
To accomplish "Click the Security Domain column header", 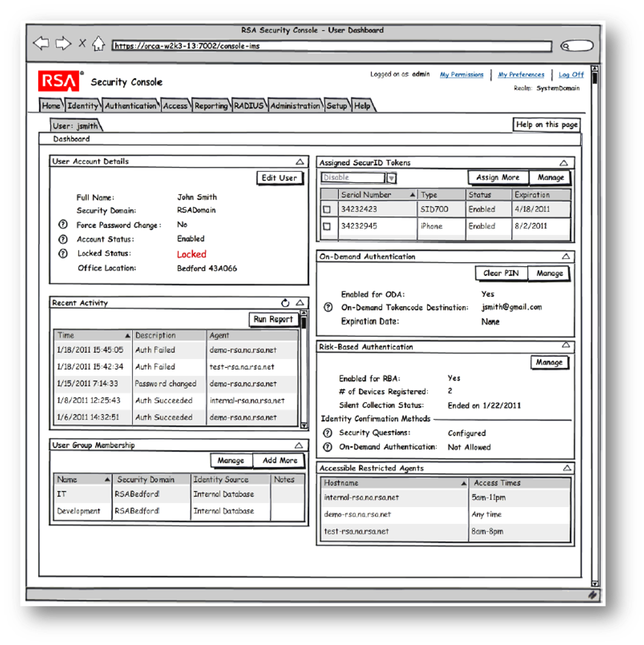I will [151, 479].
